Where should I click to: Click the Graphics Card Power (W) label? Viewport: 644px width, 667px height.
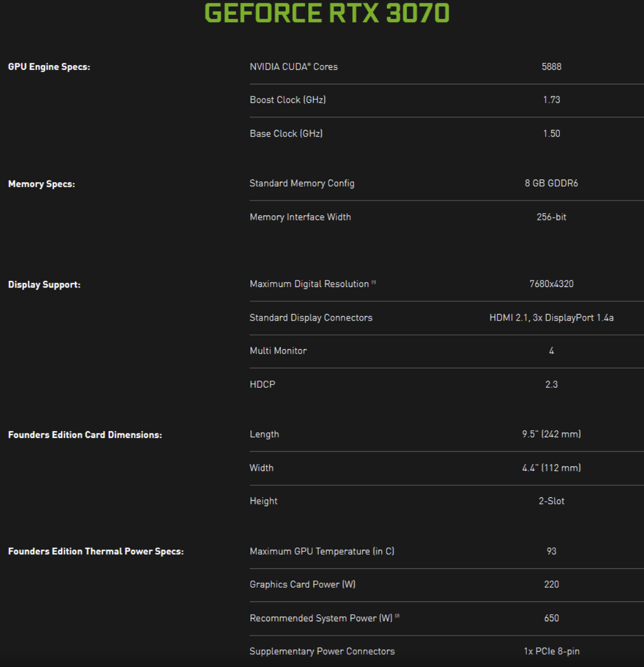coord(303,584)
